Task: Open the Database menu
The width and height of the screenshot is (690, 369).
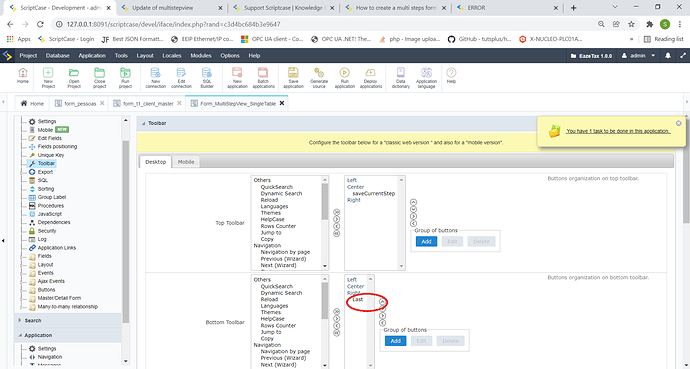Action: tap(58, 56)
